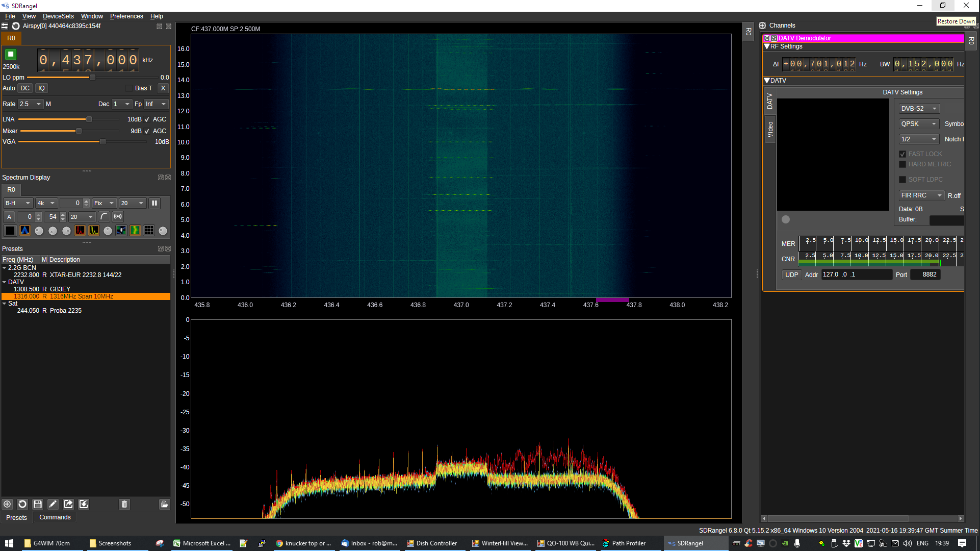The height and width of the screenshot is (551, 980).
Task: Toggle DC auto correction
Action: pyautogui.click(x=25, y=88)
